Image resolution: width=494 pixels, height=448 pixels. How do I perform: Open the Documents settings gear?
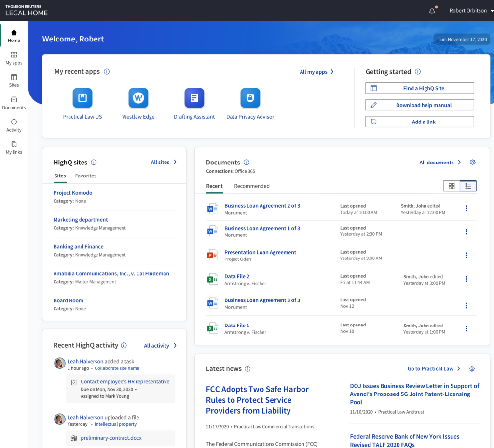point(472,162)
